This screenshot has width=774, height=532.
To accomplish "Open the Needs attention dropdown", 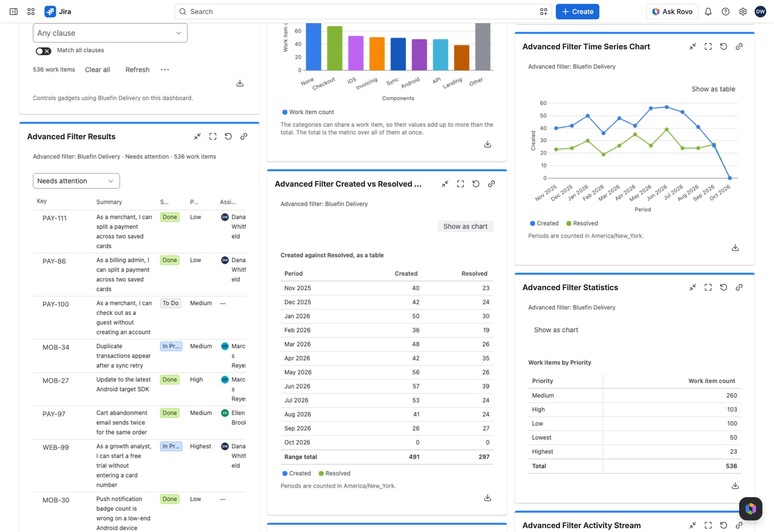I will coord(76,181).
